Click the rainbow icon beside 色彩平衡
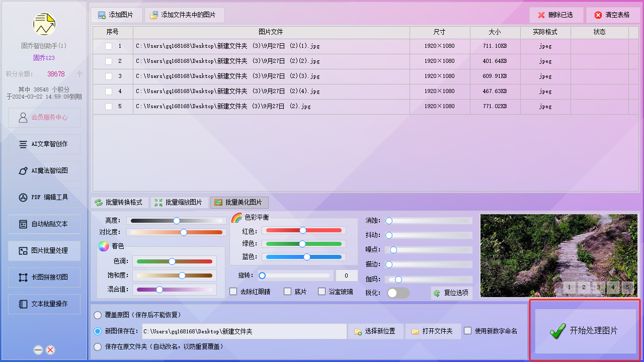The width and height of the screenshot is (644, 362). click(236, 218)
